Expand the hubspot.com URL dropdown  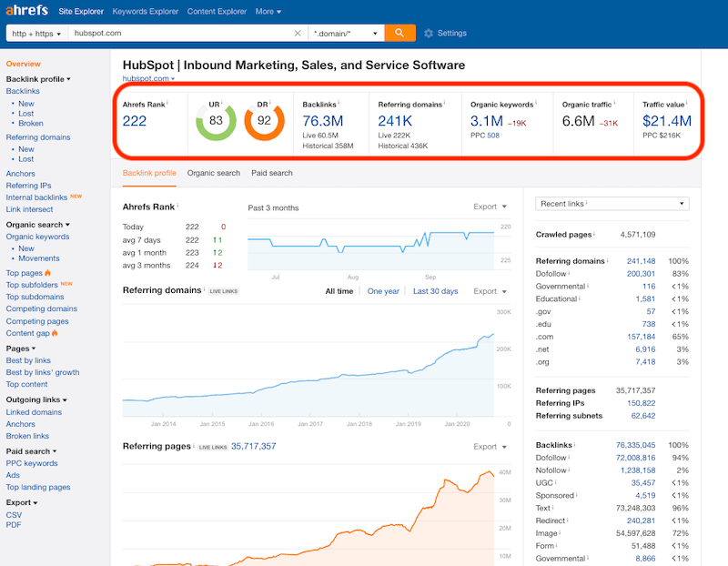pyautogui.click(x=148, y=78)
